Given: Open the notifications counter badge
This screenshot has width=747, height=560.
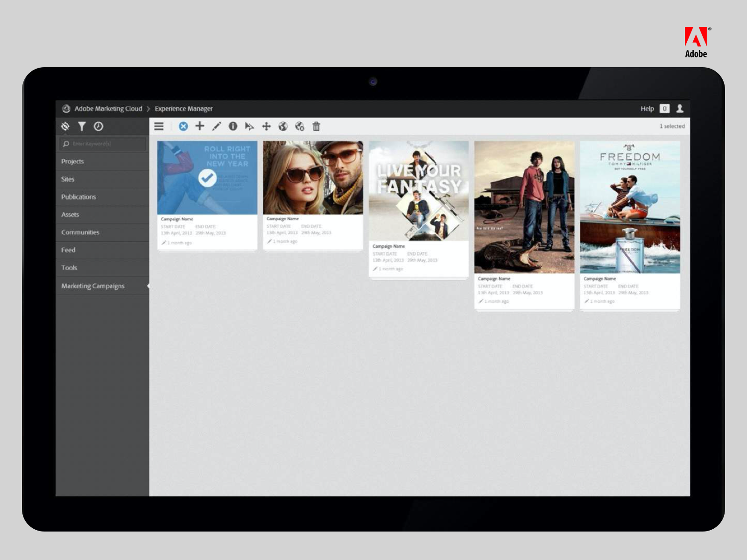Looking at the screenshot, I should 664,108.
